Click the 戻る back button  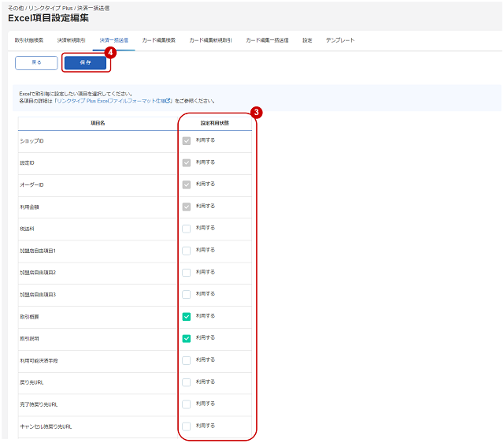[x=36, y=63]
